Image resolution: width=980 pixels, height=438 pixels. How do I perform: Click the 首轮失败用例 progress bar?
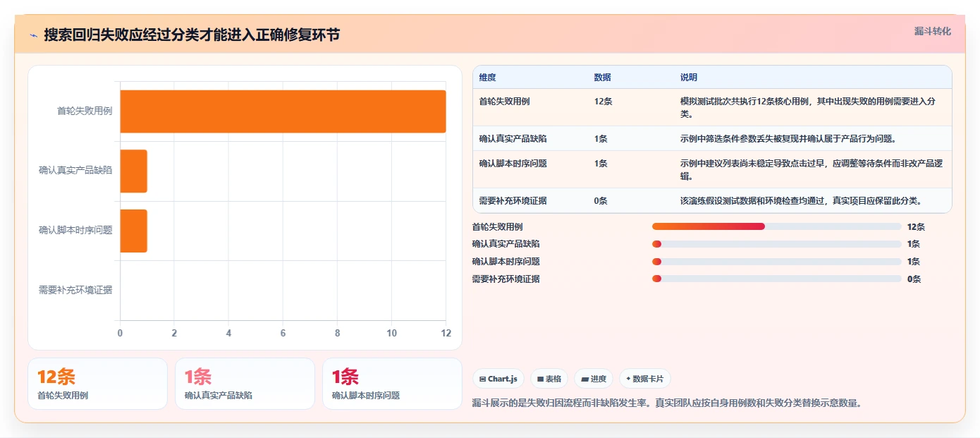pyautogui.click(x=776, y=226)
